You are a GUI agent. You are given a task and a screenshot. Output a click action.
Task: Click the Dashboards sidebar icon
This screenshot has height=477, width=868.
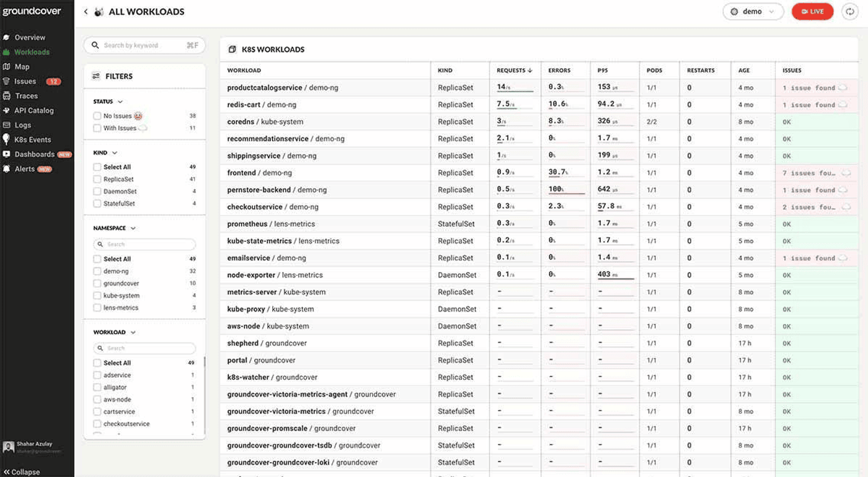pyautogui.click(x=6, y=154)
